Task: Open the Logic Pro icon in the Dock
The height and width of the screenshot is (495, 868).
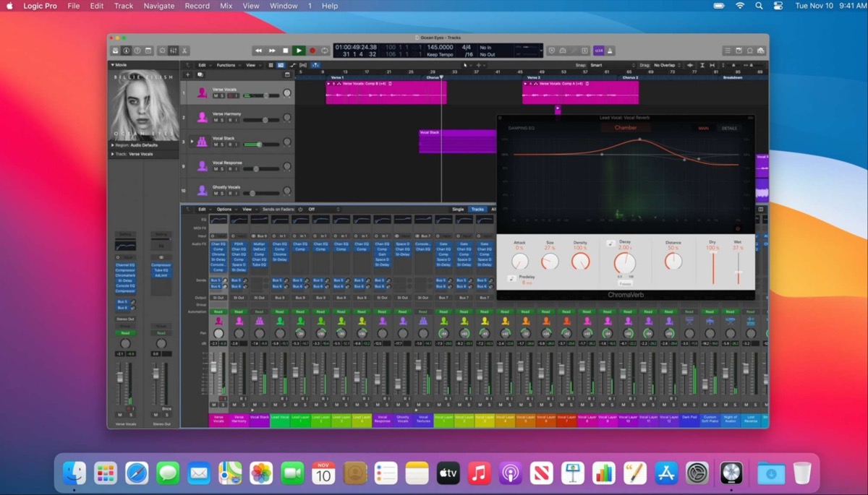Action: pyautogui.click(x=731, y=473)
